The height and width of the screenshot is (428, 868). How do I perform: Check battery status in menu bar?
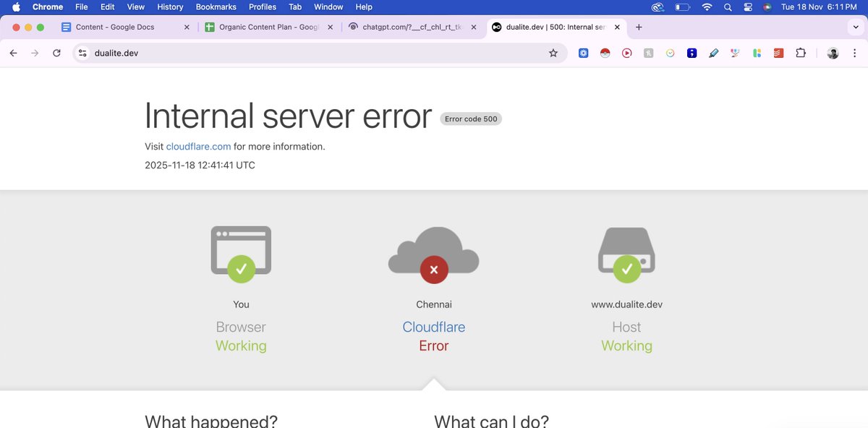[x=682, y=7]
